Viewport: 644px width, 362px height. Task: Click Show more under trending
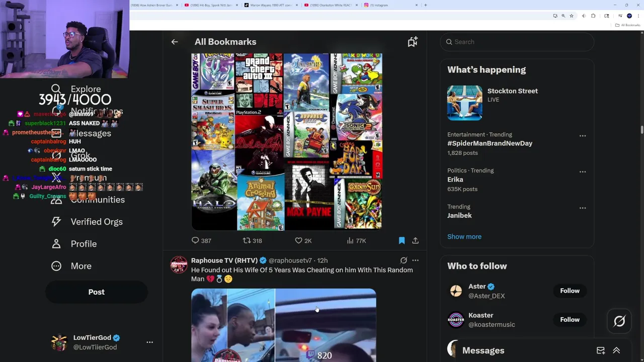[464, 237]
